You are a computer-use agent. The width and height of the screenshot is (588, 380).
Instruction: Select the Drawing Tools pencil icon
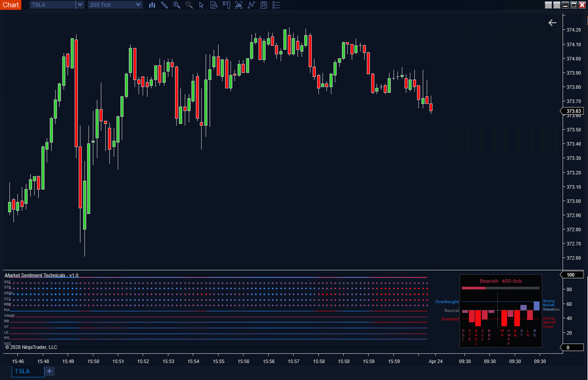coord(164,5)
